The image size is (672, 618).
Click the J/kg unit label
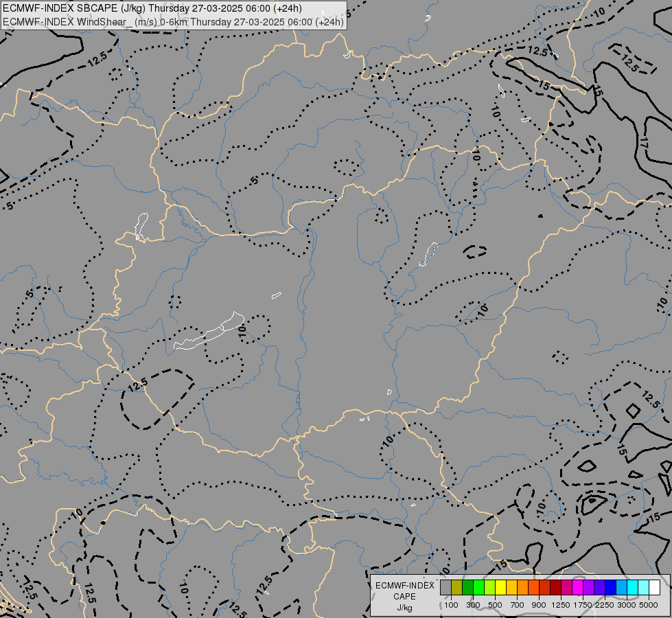(x=404, y=608)
